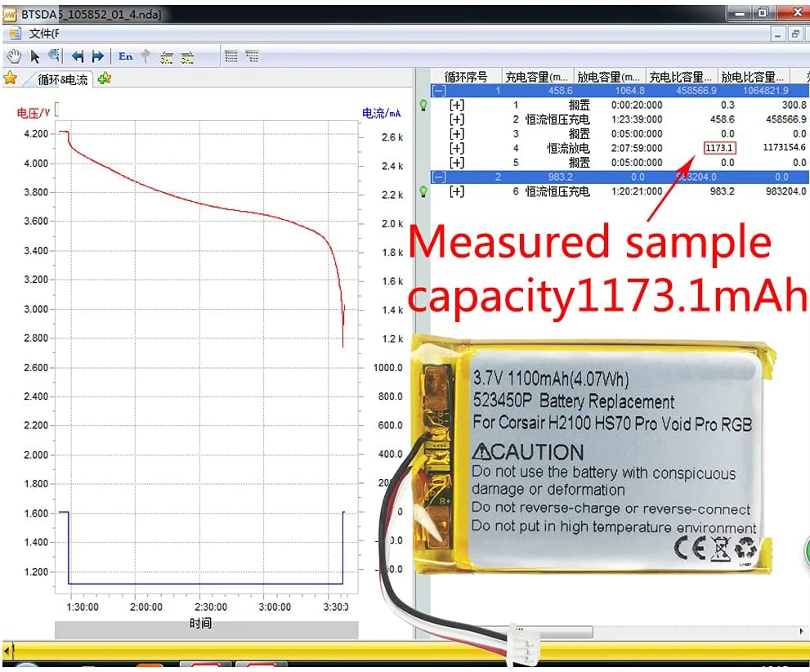Click the second gray list filter icon
The width and height of the screenshot is (810, 672).
click(x=252, y=56)
